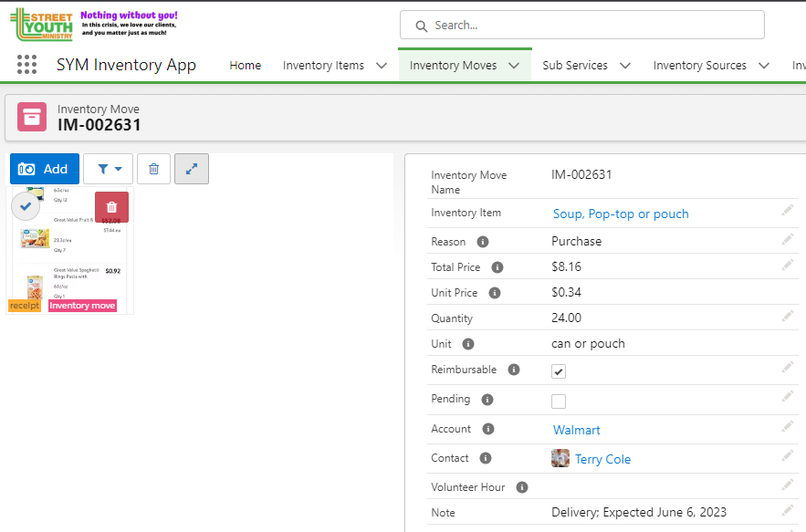Expand the Sub Services tab menu chevron

tap(625, 66)
